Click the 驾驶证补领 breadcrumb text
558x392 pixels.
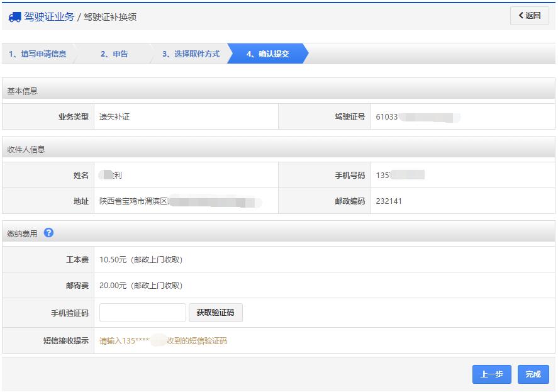coord(110,17)
